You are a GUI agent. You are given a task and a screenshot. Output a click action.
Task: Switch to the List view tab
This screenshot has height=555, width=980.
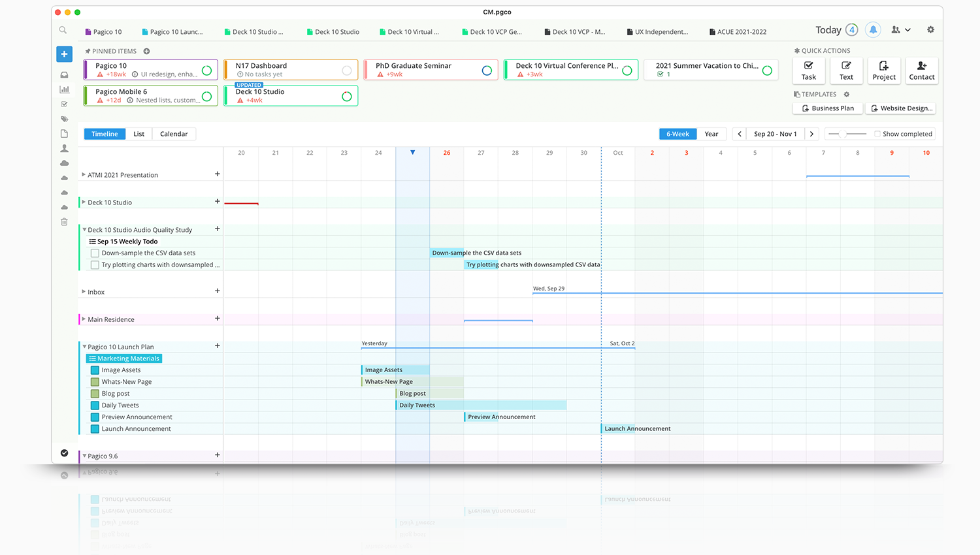[139, 134]
